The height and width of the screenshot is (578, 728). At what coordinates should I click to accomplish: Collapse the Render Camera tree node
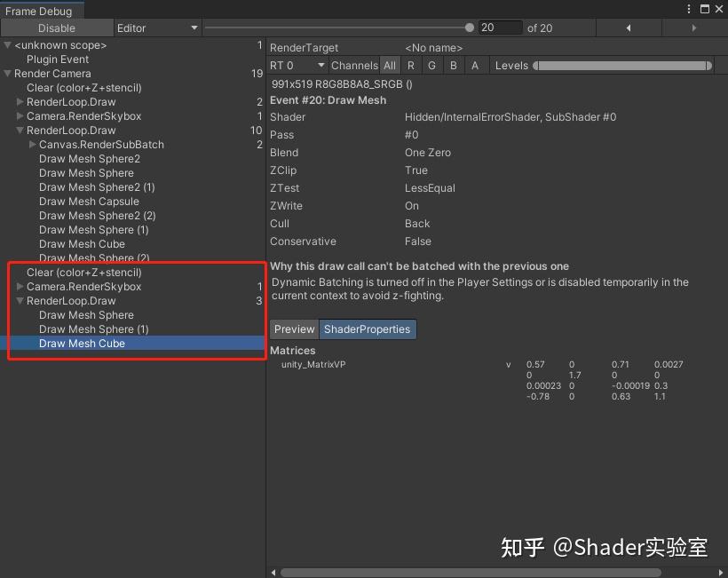tap(6, 73)
